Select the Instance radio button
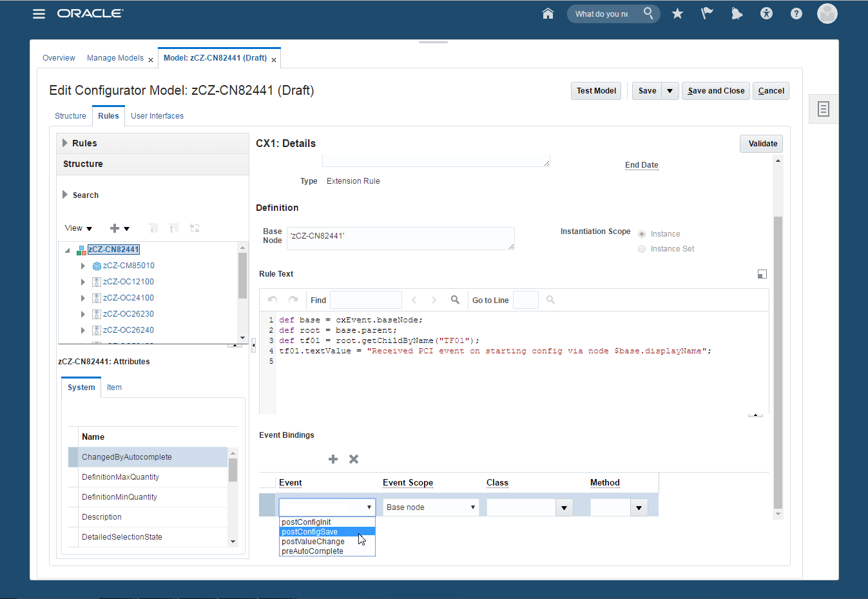 pos(642,234)
